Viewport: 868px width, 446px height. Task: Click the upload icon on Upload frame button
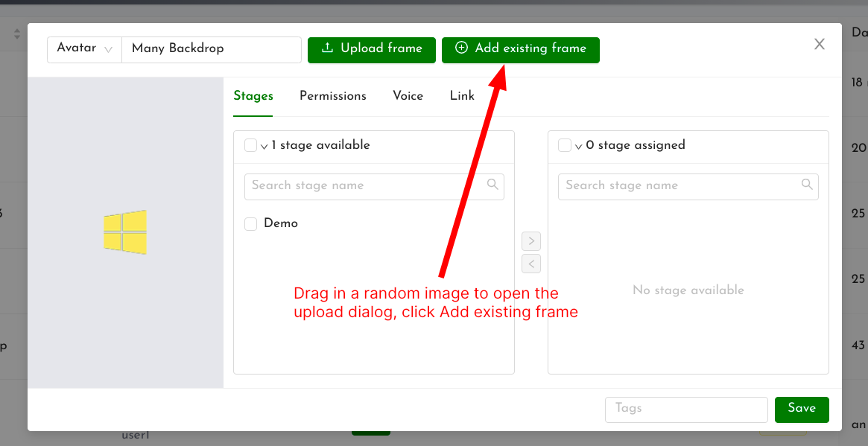(328, 50)
